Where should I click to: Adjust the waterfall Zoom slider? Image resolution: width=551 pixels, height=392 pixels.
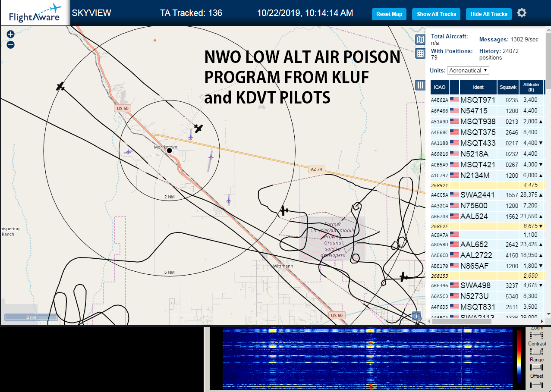point(536,335)
